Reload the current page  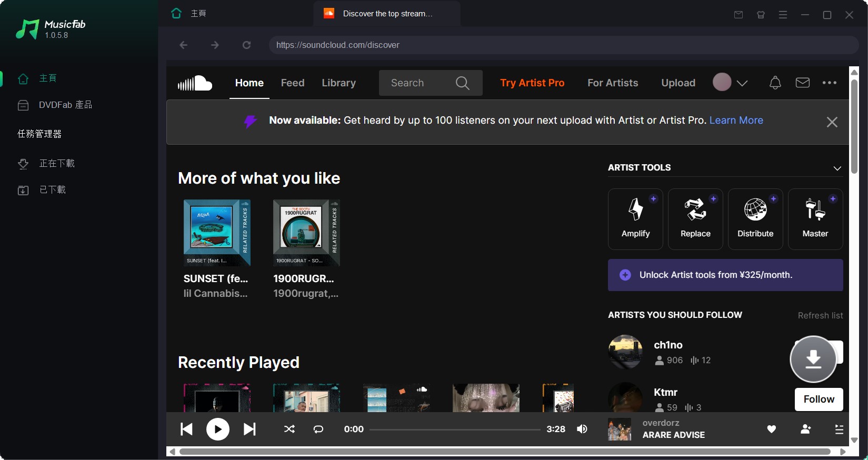[x=246, y=45]
